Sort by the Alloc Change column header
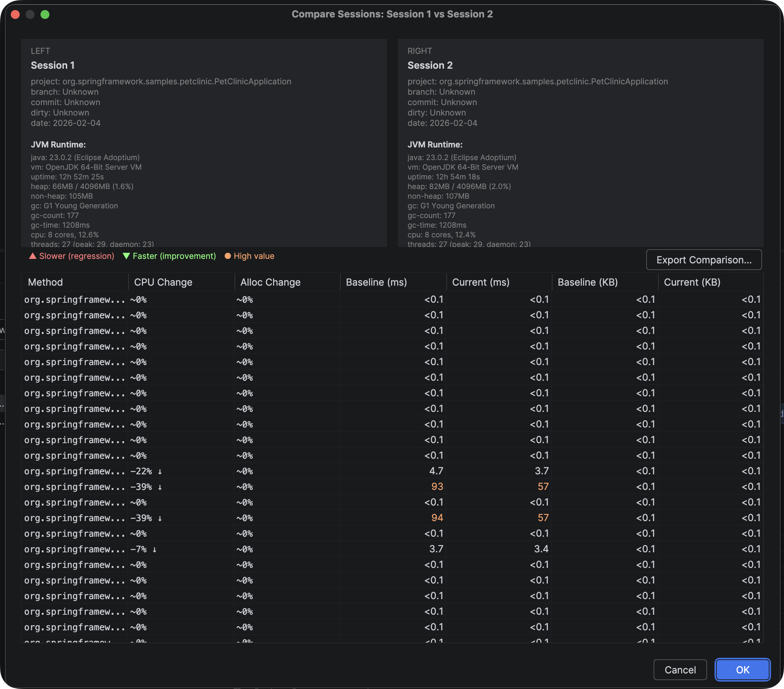 (x=270, y=282)
